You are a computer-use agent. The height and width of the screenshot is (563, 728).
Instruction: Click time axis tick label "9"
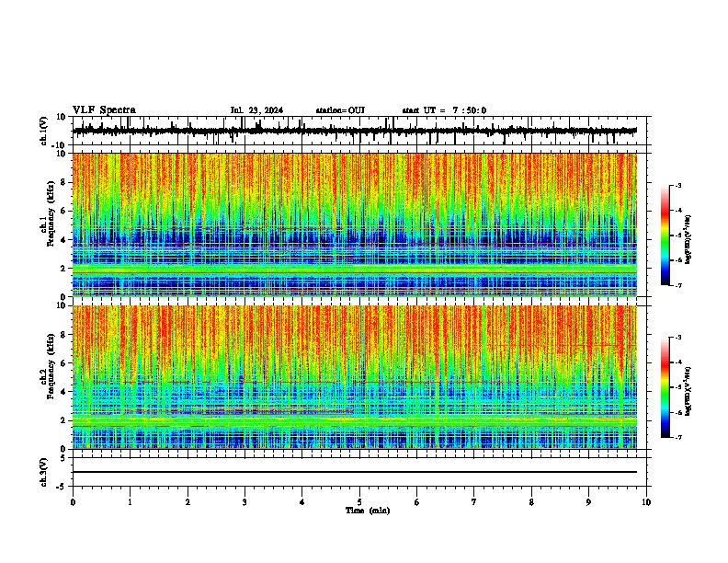point(588,502)
